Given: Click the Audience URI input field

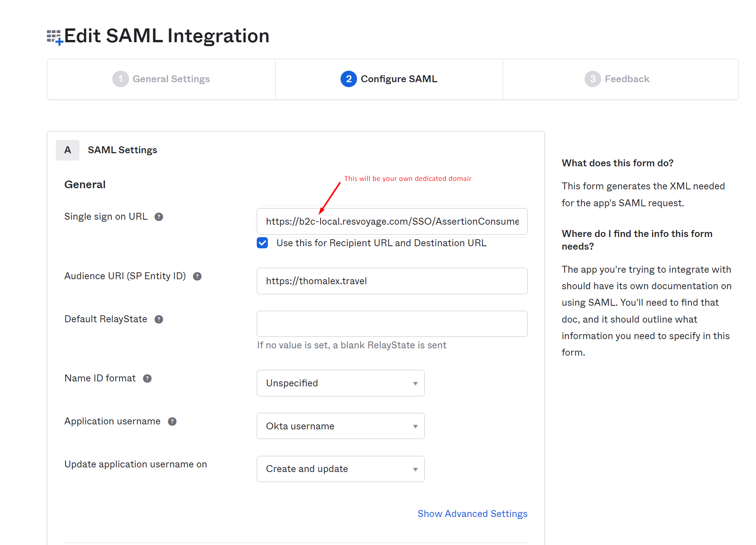Looking at the screenshot, I should click(392, 281).
